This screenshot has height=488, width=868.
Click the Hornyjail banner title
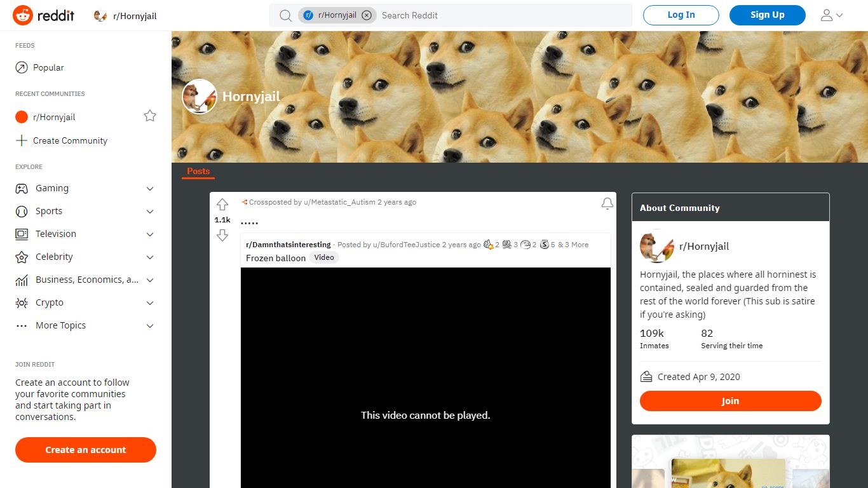[x=251, y=97]
